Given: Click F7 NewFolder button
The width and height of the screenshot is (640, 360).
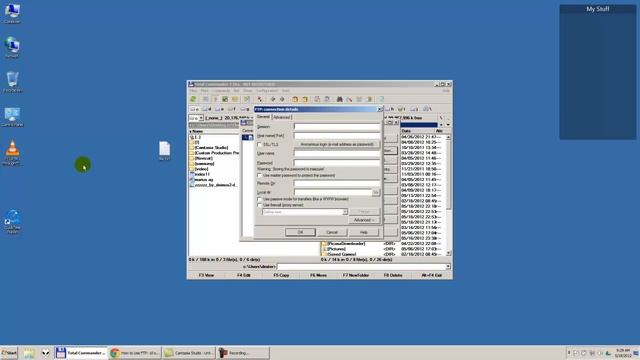Looking at the screenshot, I should [356, 276].
